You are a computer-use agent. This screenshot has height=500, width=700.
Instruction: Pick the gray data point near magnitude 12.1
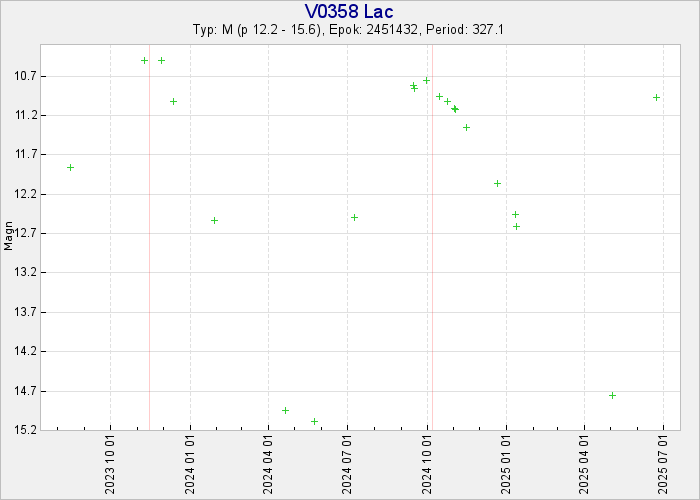[497, 183]
